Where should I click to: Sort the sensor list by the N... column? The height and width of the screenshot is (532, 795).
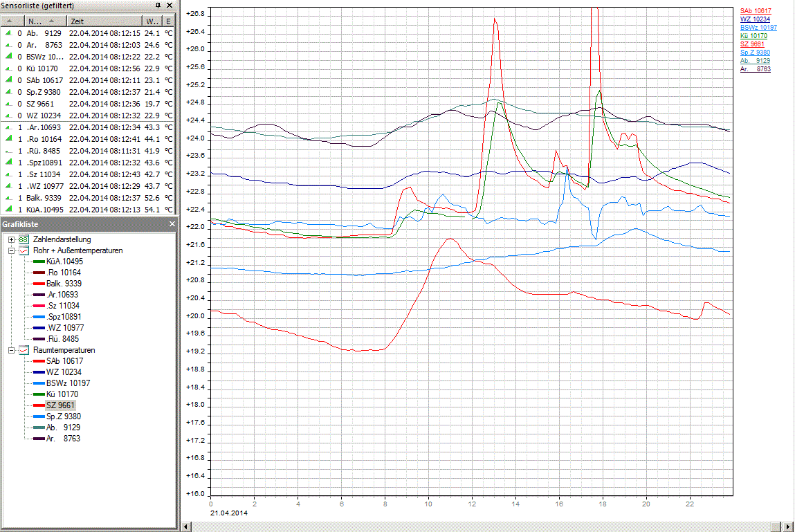[x=46, y=21]
